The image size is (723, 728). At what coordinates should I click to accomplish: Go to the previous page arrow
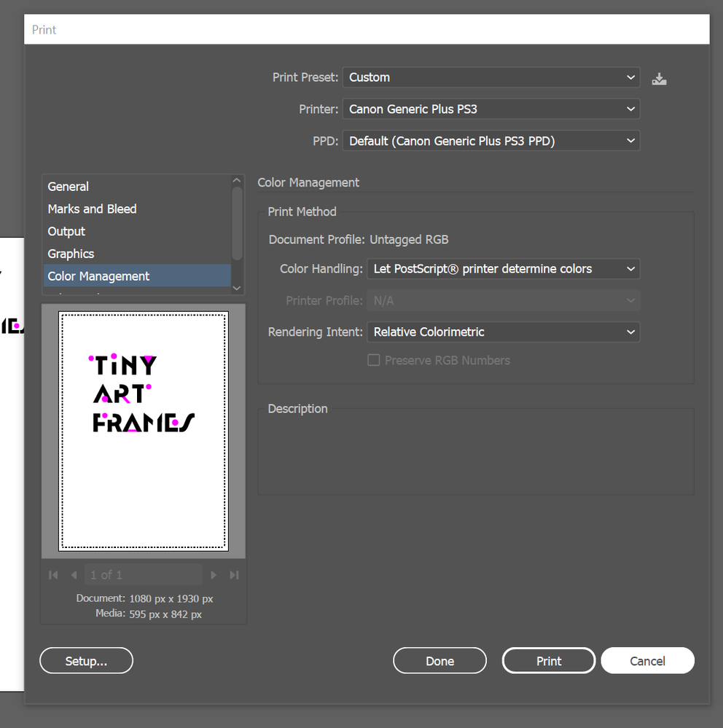tap(73, 574)
